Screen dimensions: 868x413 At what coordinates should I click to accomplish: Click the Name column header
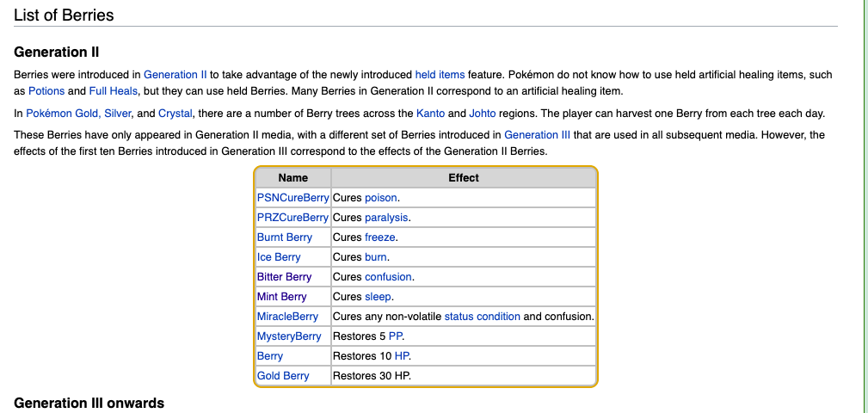292,178
